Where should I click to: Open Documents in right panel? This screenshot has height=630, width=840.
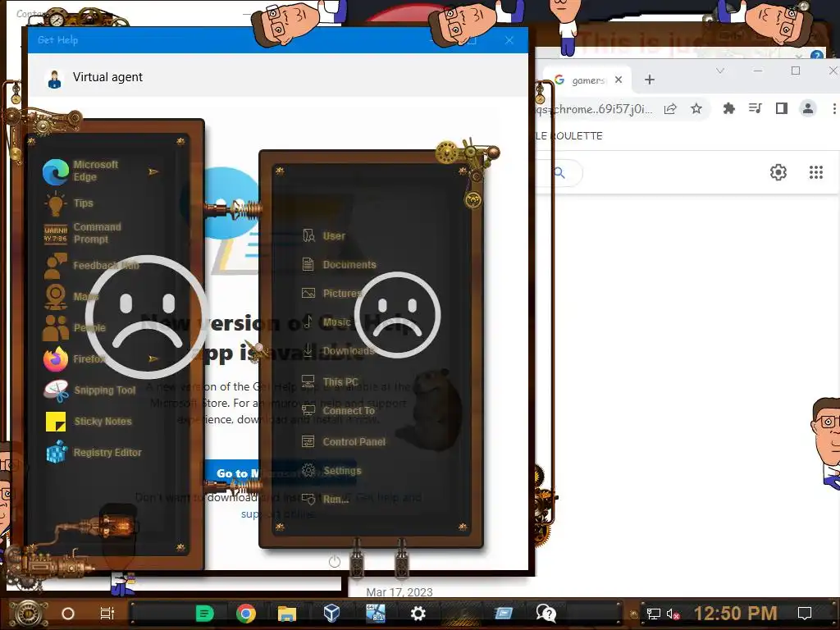coord(339,265)
